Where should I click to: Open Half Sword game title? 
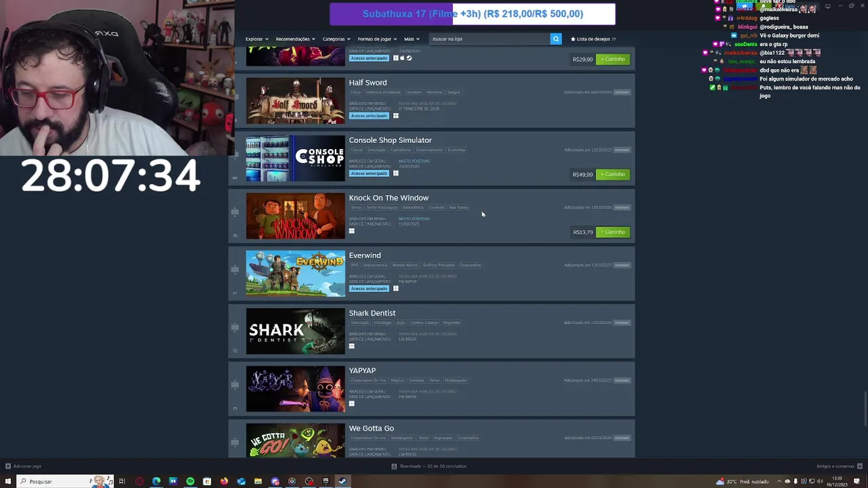pos(368,83)
